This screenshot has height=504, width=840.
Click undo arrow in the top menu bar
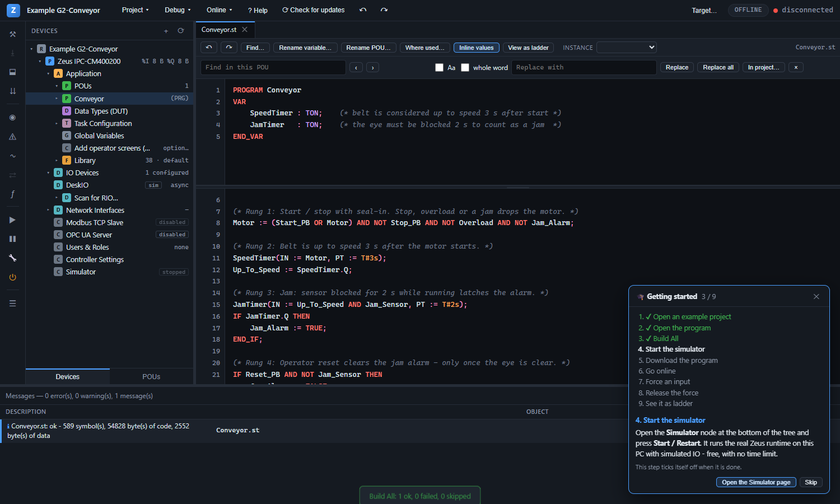tap(363, 10)
